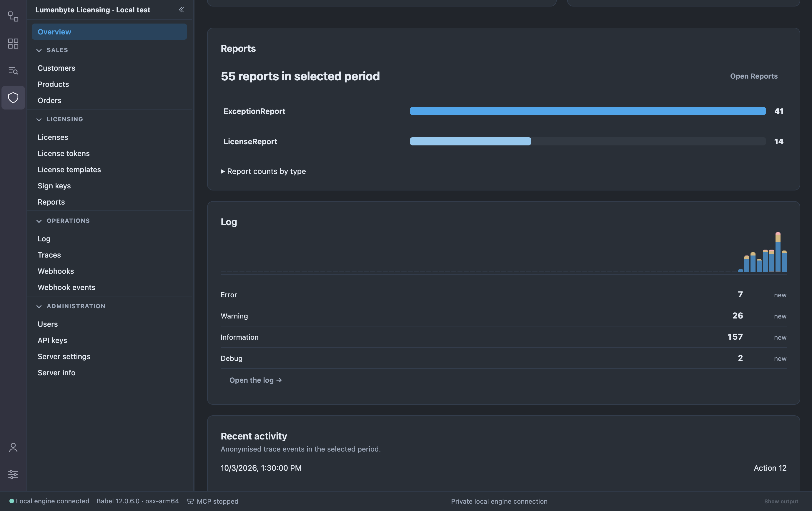The image size is (812, 511).
Task: Click Local engine connected status text
Action: [53, 501]
